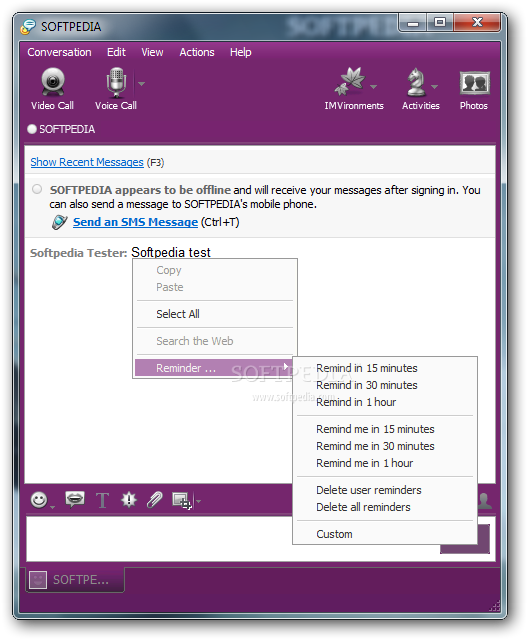This screenshot has height=640, width=528.
Task: Minimize the SOFTPEDIA window
Action: pos(413,22)
